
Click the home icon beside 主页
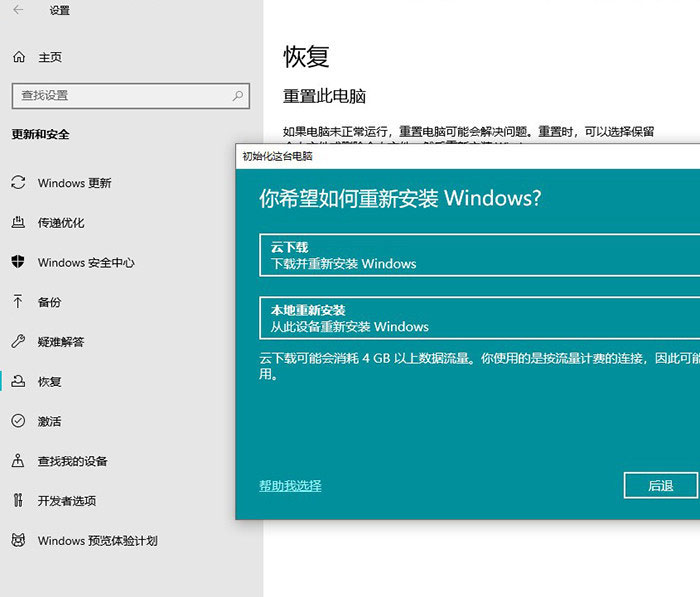coord(19,57)
